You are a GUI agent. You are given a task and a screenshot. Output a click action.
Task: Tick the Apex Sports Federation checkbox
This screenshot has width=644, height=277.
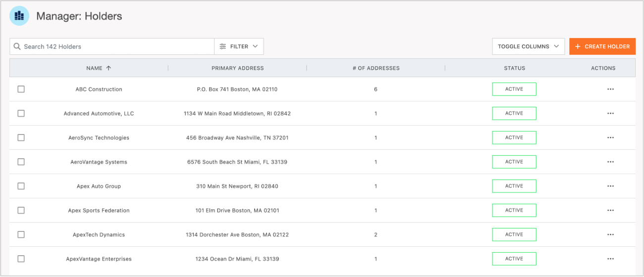[21, 210]
